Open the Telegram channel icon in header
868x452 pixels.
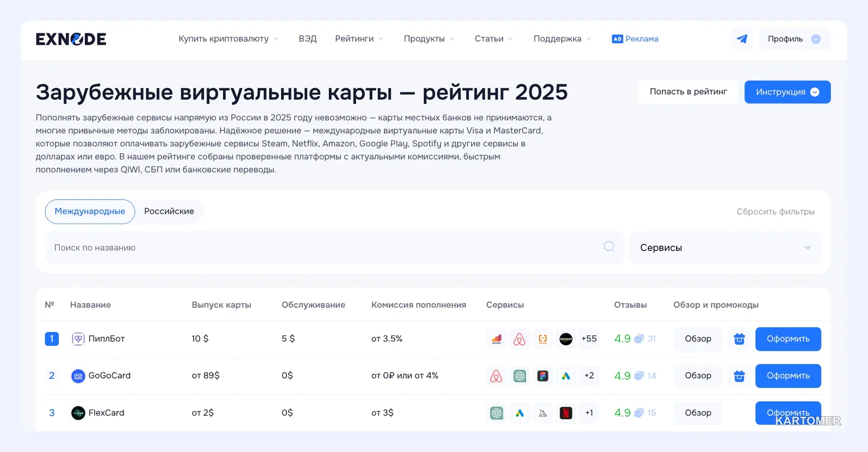point(742,39)
